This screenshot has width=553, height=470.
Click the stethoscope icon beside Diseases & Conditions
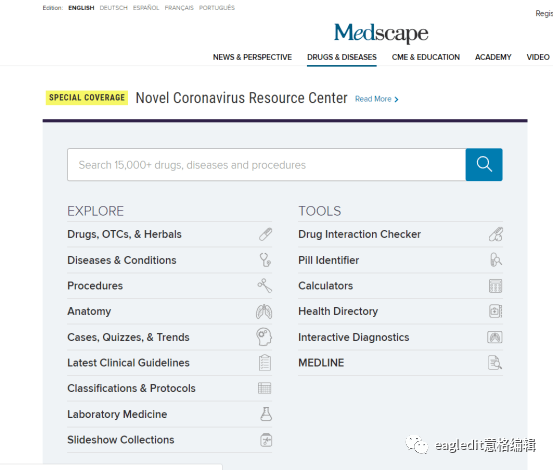point(265,260)
